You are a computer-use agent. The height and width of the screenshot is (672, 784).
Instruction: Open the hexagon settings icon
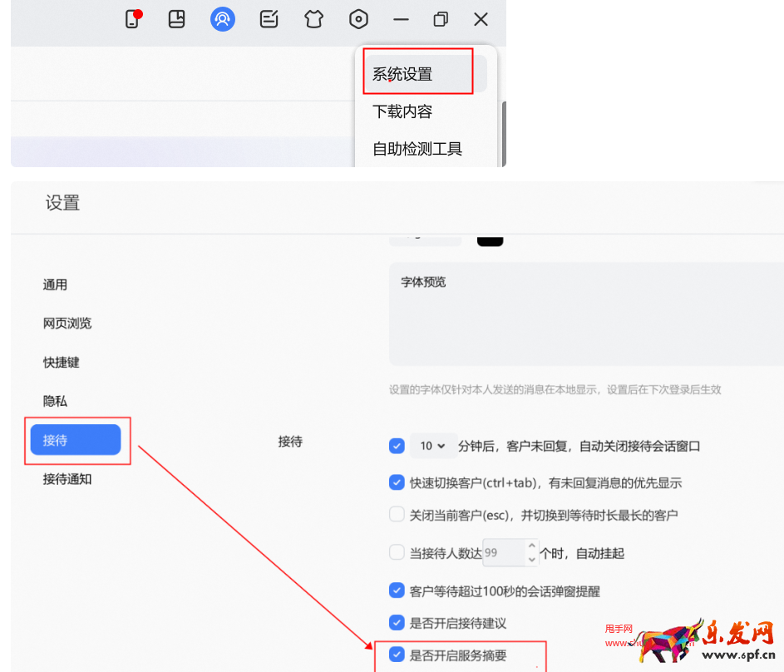358,19
